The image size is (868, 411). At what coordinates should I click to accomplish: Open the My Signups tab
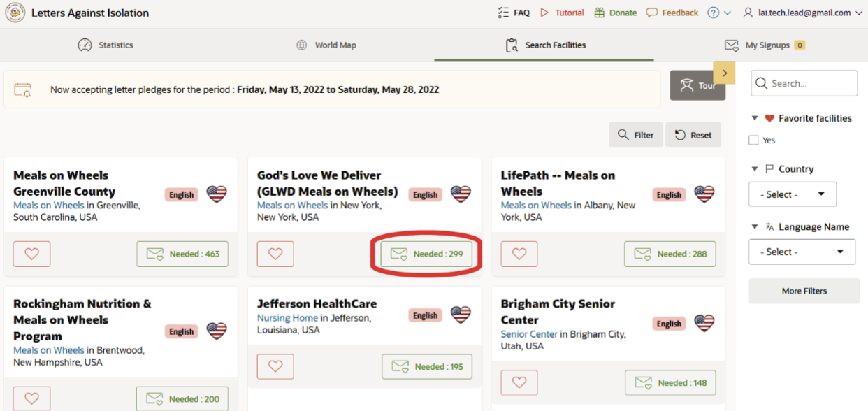tap(765, 45)
